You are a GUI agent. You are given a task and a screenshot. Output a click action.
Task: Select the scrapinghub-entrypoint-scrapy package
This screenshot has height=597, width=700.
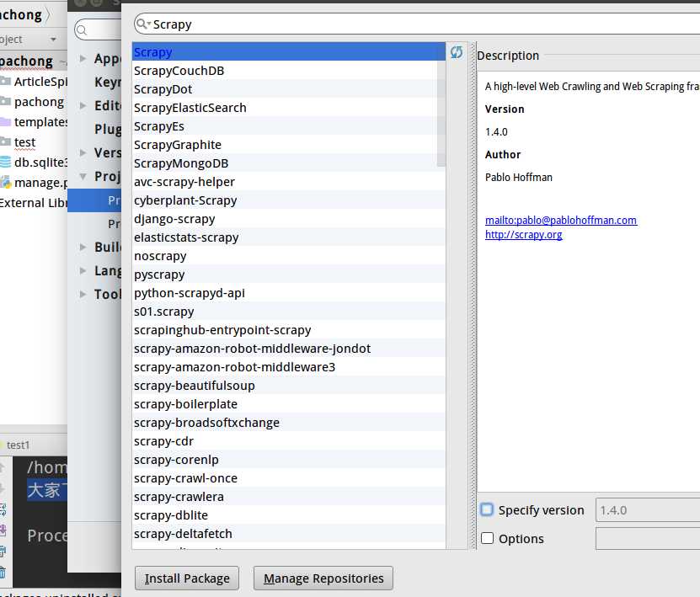pos(289,330)
